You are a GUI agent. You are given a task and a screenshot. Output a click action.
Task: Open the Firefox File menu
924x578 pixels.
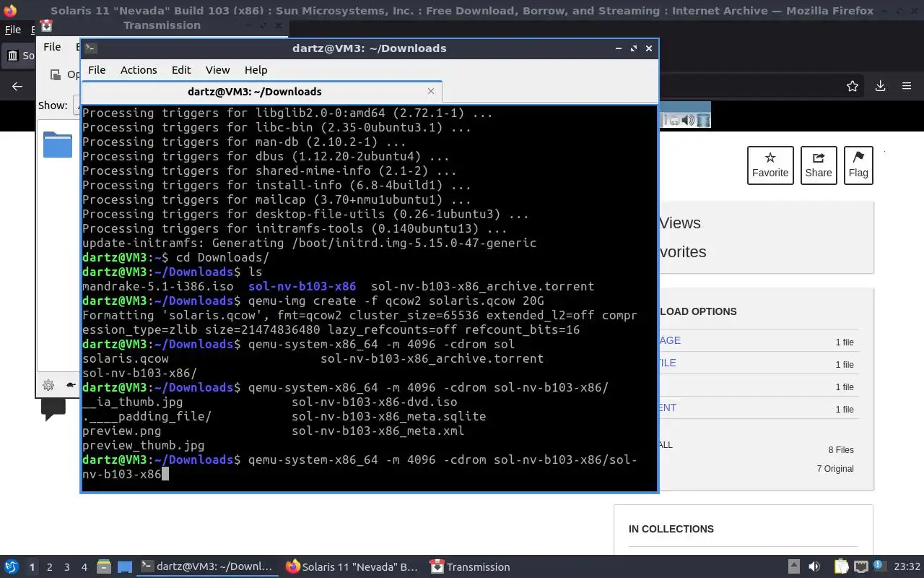[13, 30]
